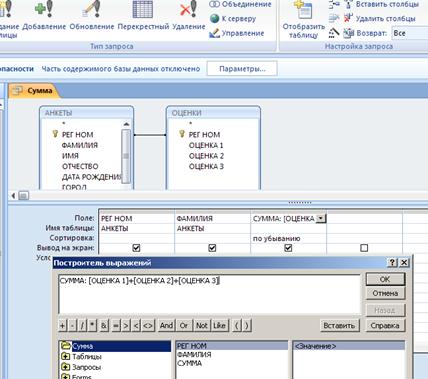Insert the plus operator
This screenshot has width=428, height=379.
tap(62, 325)
